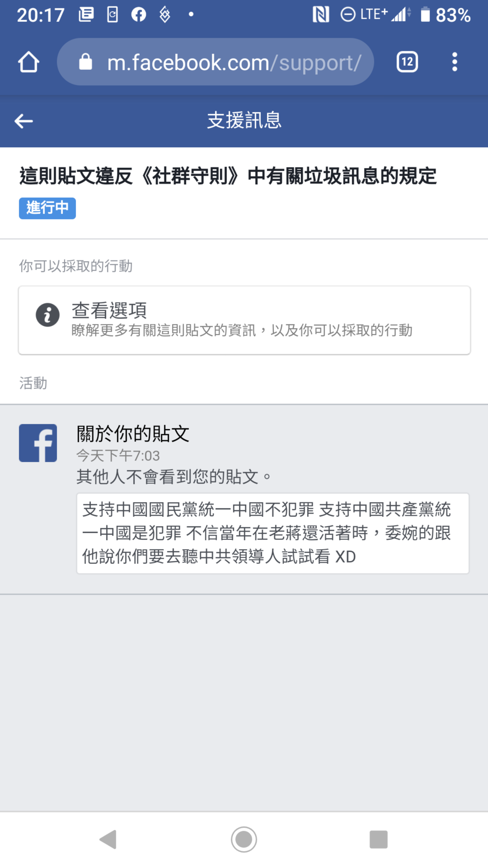Tap the Facebook notification status icon
488x868 pixels.
[138, 14]
